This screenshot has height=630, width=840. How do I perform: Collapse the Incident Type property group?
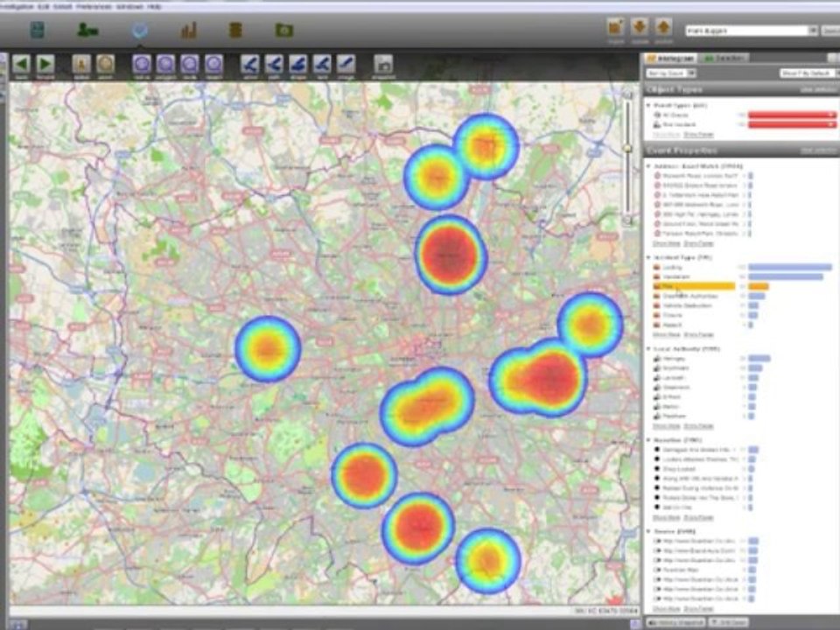click(648, 258)
